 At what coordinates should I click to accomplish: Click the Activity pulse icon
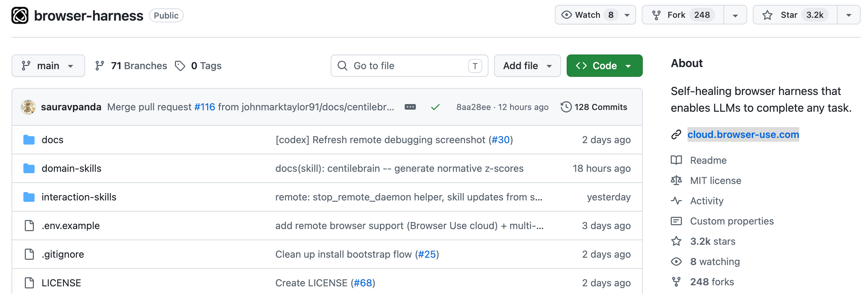[676, 201]
